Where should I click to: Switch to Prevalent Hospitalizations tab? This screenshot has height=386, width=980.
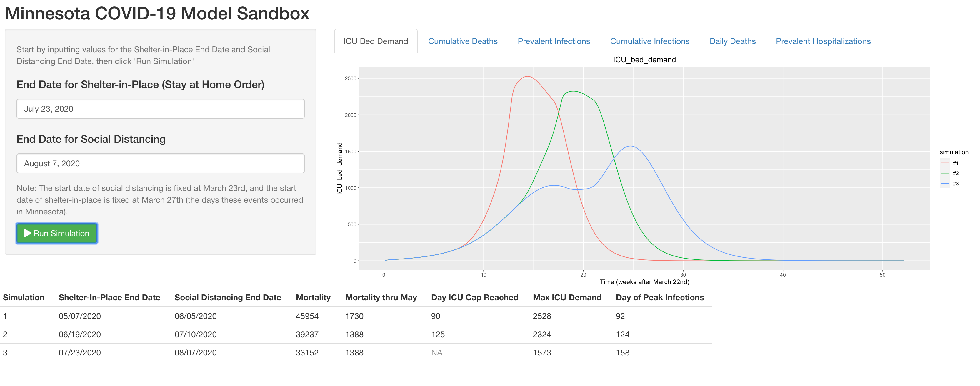(823, 41)
